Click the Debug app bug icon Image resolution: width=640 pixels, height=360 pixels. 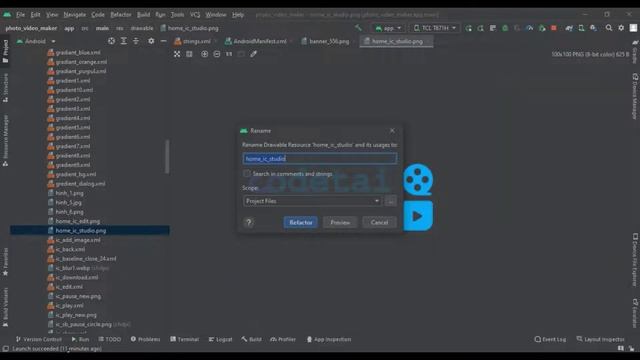[505, 28]
